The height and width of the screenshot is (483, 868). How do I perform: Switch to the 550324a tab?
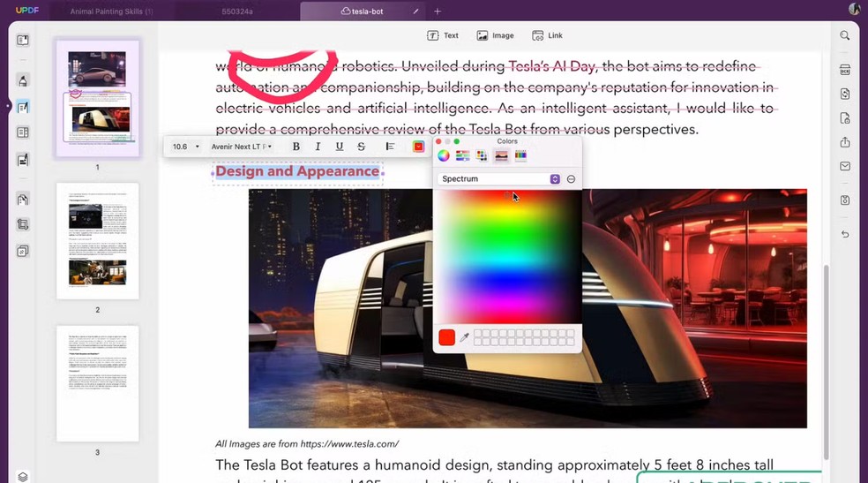point(237,11)
